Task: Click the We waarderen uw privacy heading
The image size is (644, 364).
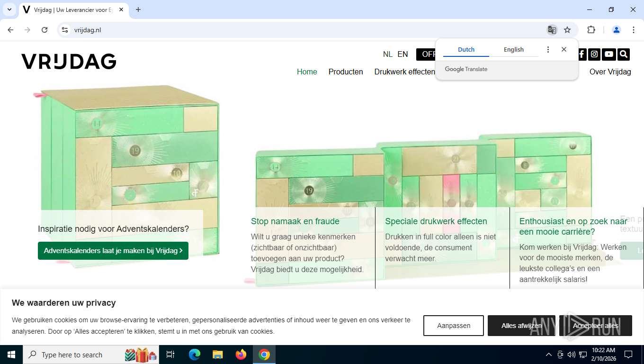Action: [64, 303]
